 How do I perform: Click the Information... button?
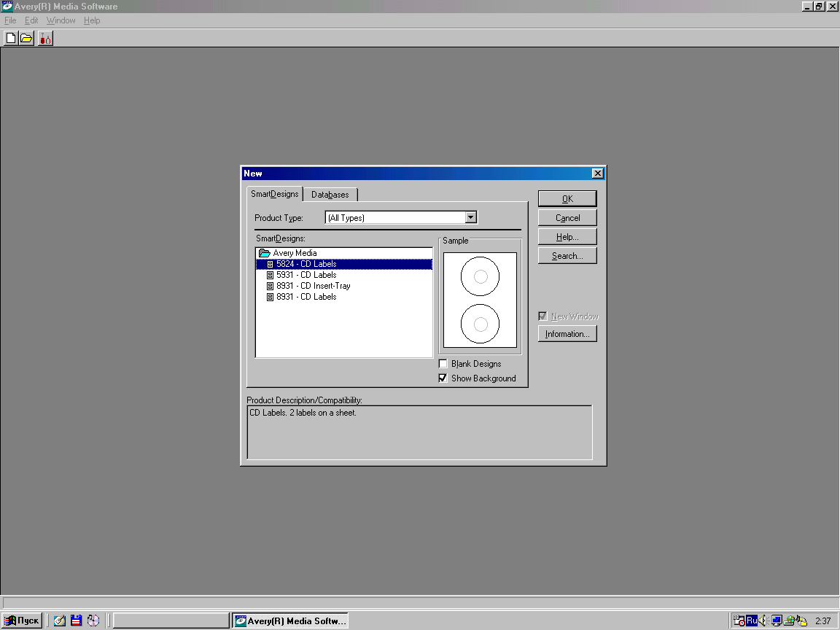[567, 334]
